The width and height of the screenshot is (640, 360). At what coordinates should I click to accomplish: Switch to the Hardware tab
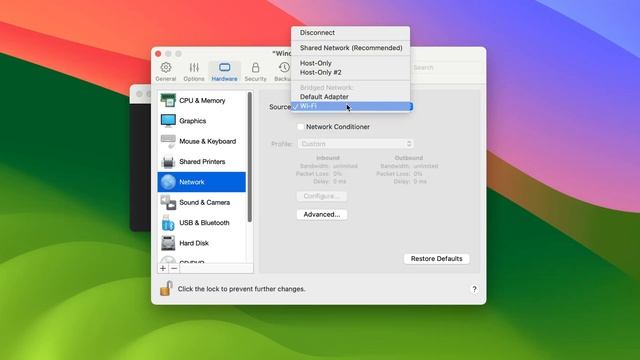click(x=224, y=72)
